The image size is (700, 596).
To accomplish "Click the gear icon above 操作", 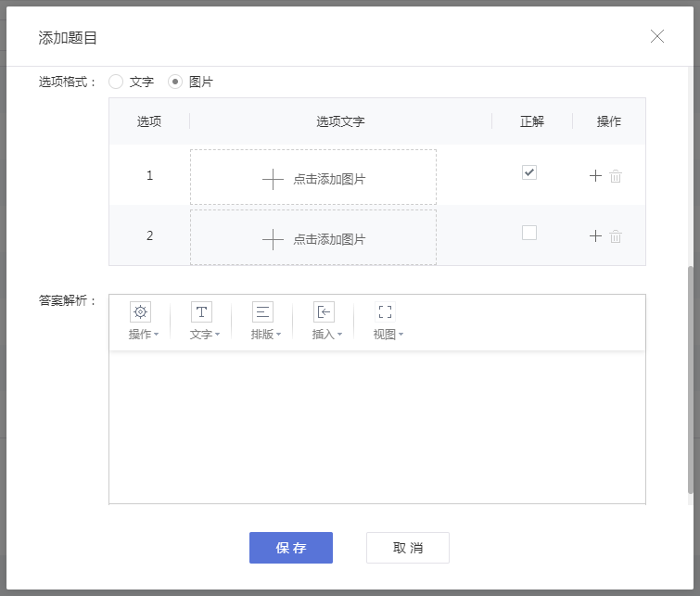I will pyautogui.click(x=140, y=312).
